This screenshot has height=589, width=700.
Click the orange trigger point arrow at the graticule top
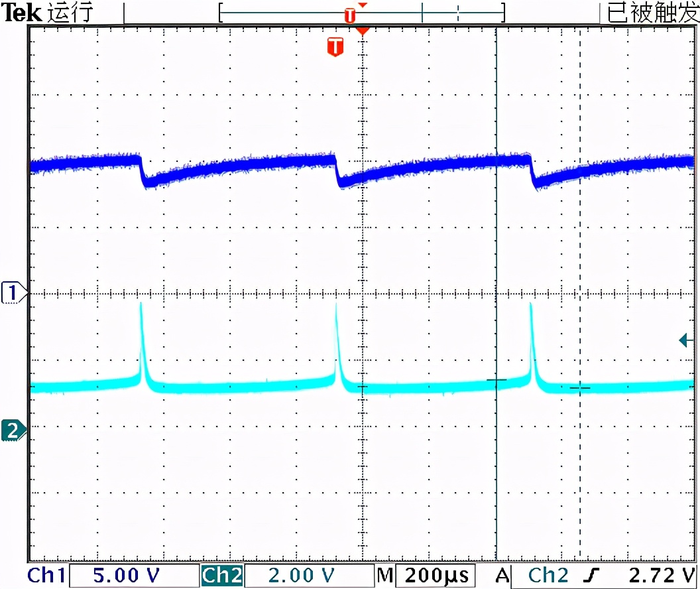[363, 31]
